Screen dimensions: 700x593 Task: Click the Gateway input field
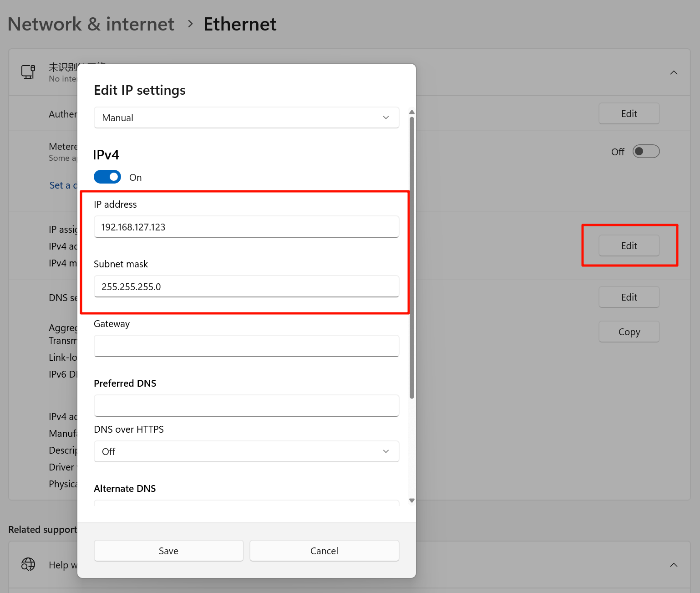pyautogui.click(x=246, y=346)
